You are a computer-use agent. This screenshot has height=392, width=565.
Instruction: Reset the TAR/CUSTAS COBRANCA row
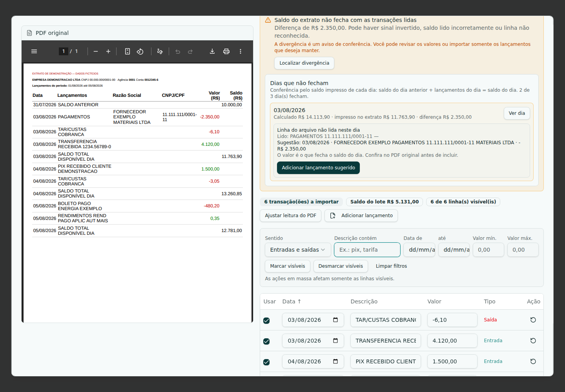pos(533,320)
